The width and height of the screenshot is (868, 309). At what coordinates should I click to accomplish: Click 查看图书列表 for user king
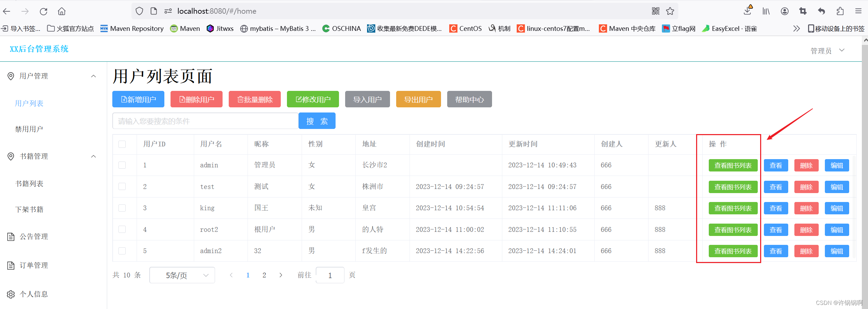click(x=733, y=208)
